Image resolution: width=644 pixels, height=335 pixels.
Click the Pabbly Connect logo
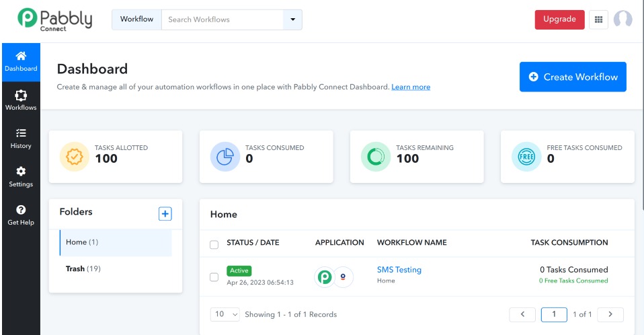(x=54, y=20)
